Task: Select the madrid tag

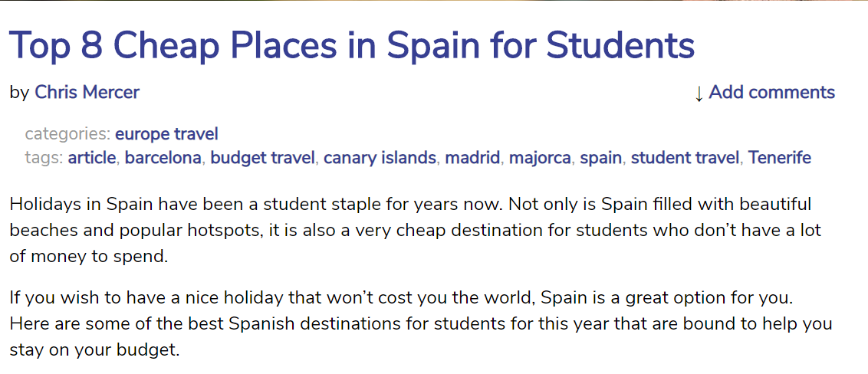Action: point(472,158)
